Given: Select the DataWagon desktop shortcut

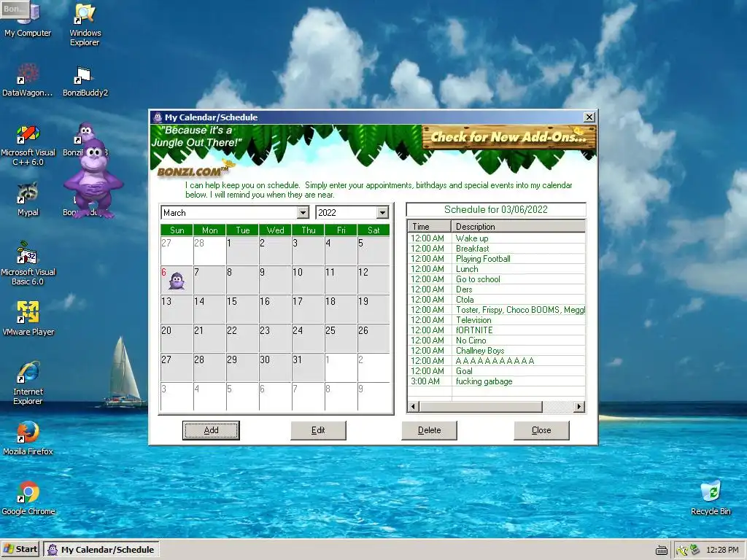Looking at the screenshot, I should point(28,79).
